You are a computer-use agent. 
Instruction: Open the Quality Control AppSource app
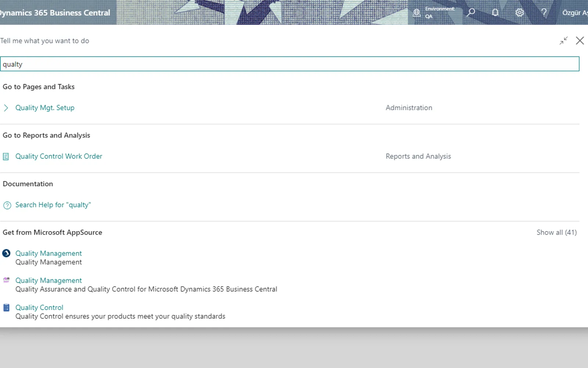[x=39, y=307]
